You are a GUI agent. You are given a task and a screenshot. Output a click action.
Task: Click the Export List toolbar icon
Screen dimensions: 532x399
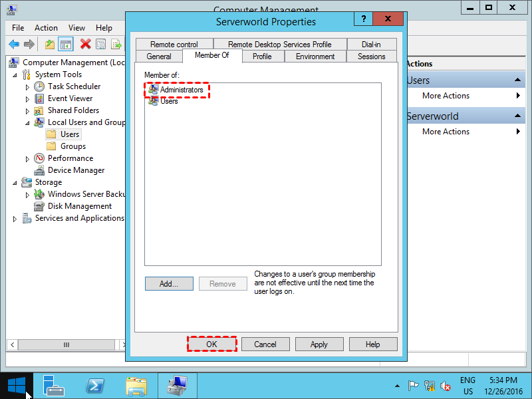(x=116, y=44)
